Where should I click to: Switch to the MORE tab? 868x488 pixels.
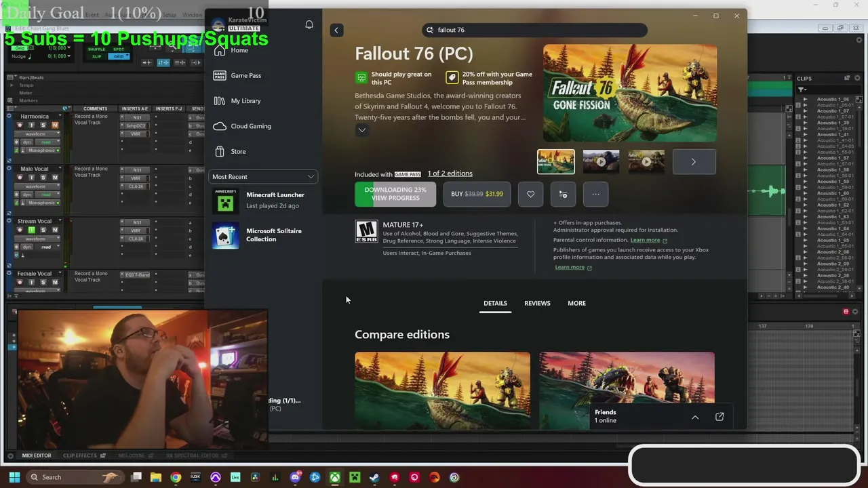click(576, 303)
